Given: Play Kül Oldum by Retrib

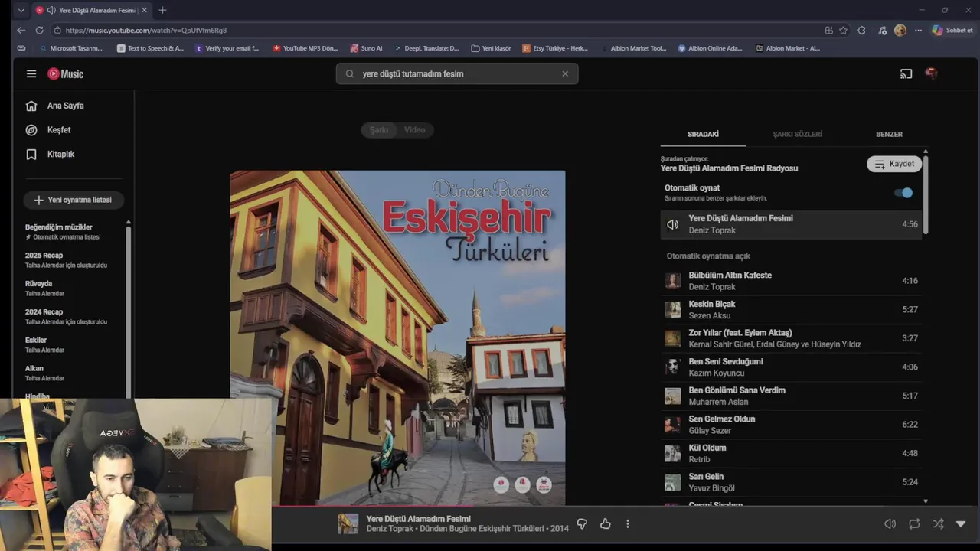Looking at the screenshot, I should coord(791,453).
